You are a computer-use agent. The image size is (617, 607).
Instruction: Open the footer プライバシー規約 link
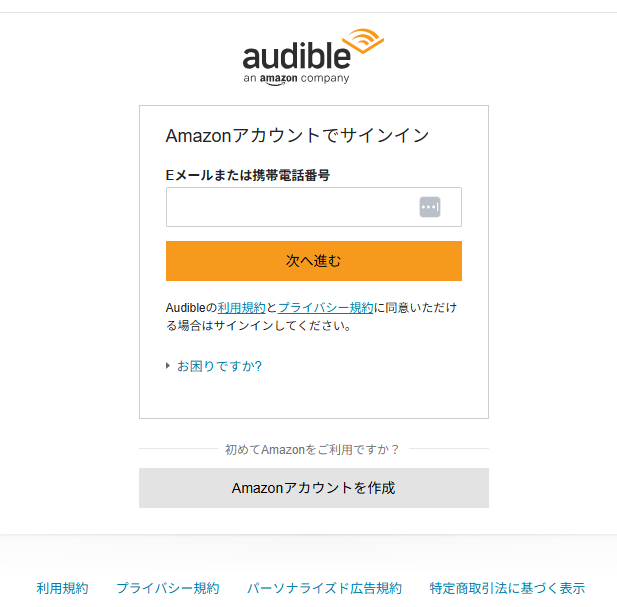tap(167, 588)
